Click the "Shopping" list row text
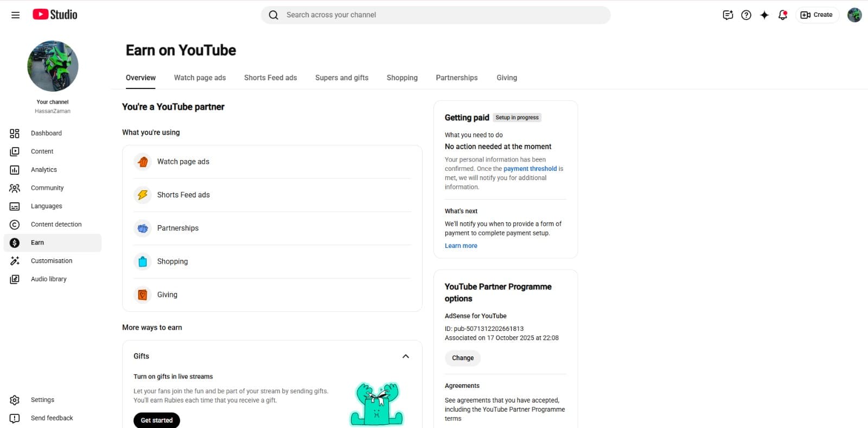Screen dimensions: 868x428 point(173,261)
